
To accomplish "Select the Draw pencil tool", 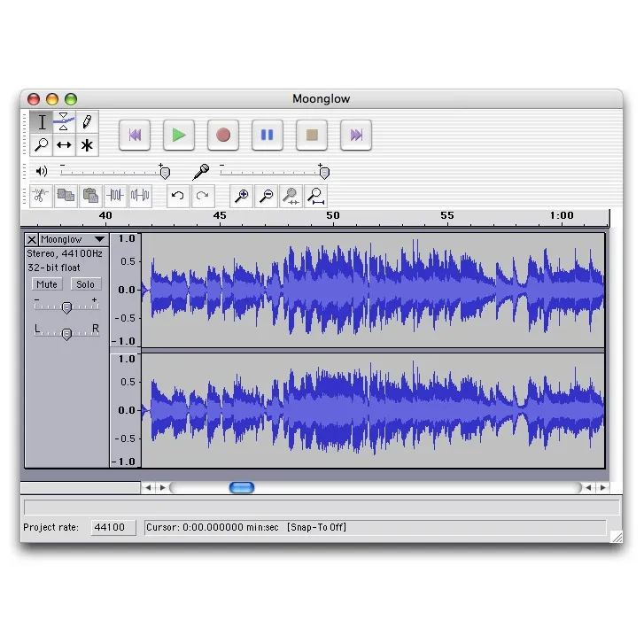I will coord(87,122).
